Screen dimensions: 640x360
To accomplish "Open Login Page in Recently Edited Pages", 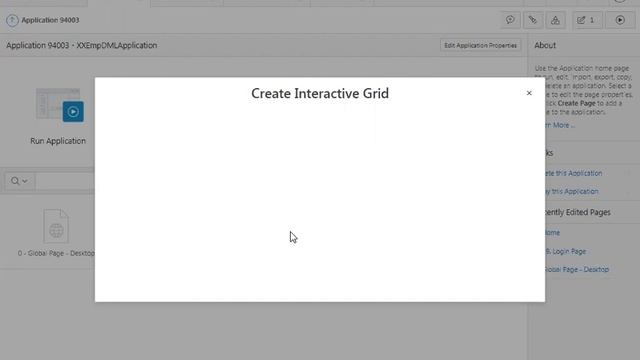I will click(566, 251).
